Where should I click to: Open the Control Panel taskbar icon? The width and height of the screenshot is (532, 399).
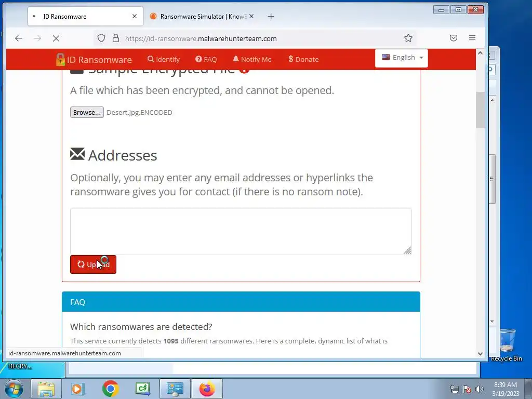[x=175, y=389]
